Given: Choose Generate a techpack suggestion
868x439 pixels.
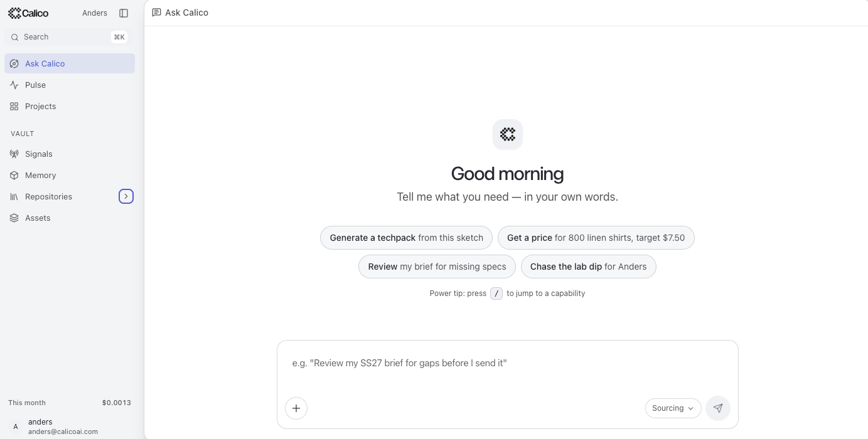Looking at the screenshot, I should pyautogui.click(x=407, y=238).
